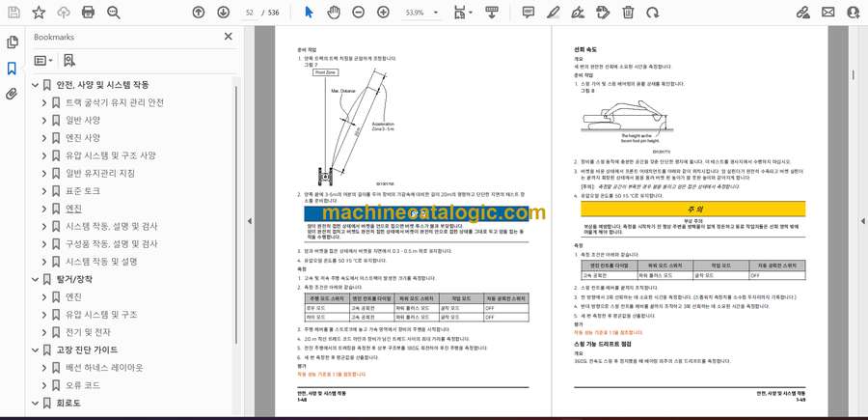Click the share link icon at top right
This screenshot has height=420, width=868.
coord(802,13)
